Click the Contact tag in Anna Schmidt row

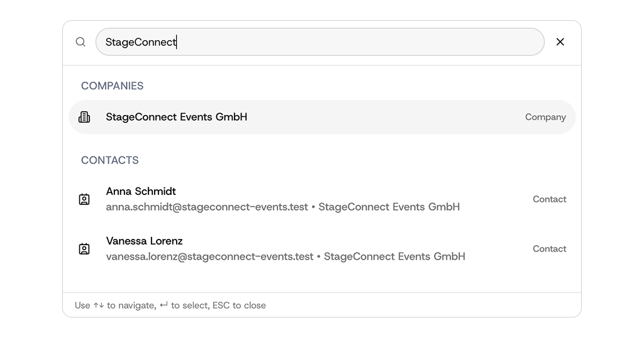[549, 199]
